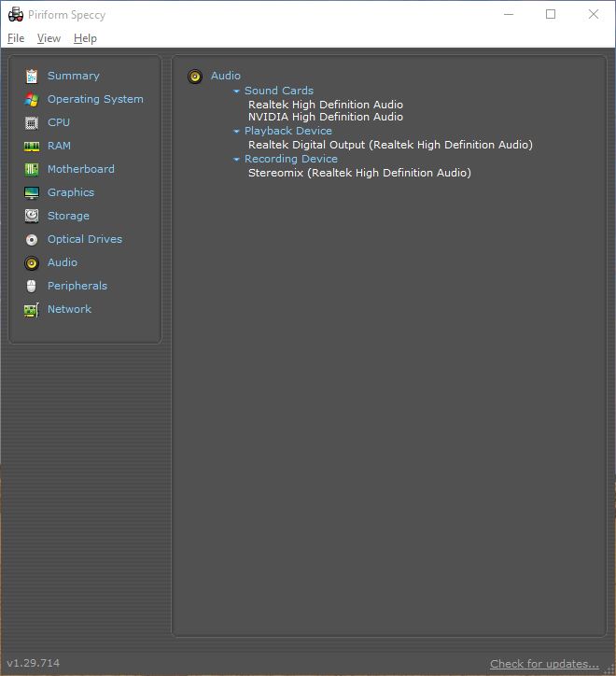616x676 pixels.
Task: Select the Peripherals mouse icon
Action: point(32,286)
